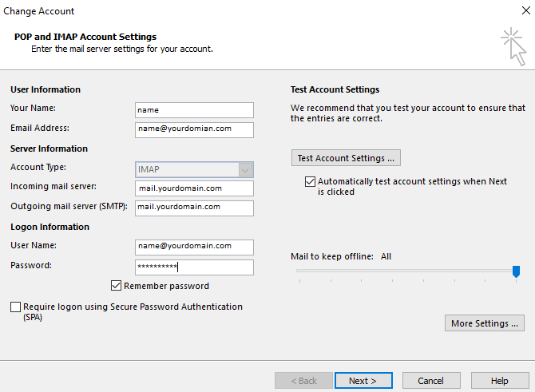Image resolution: width=535 pixels, height=392 pixels.
Task: Open the Account Type IMAP dropdown
Action: tap(194, 169)
